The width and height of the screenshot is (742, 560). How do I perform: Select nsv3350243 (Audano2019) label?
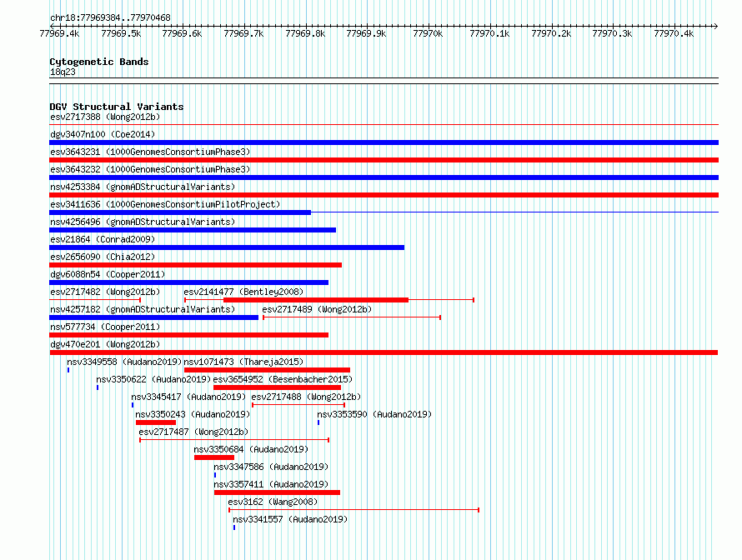[193, 414]
